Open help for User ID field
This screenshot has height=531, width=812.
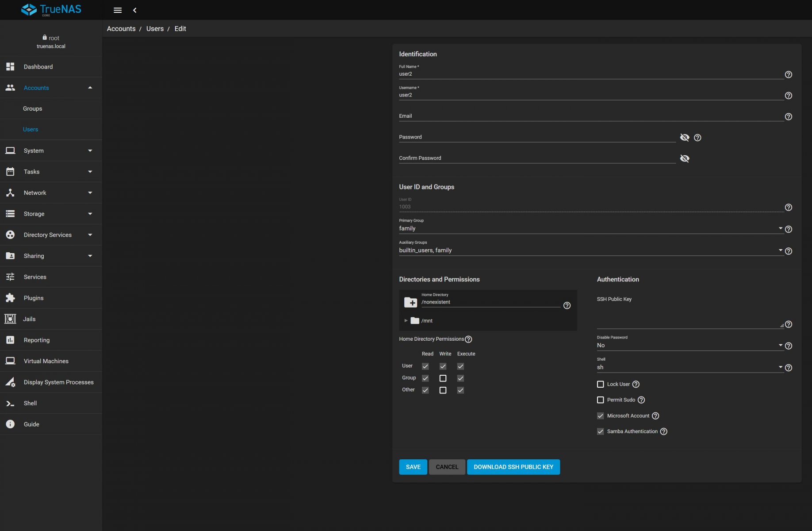(788, 208)
